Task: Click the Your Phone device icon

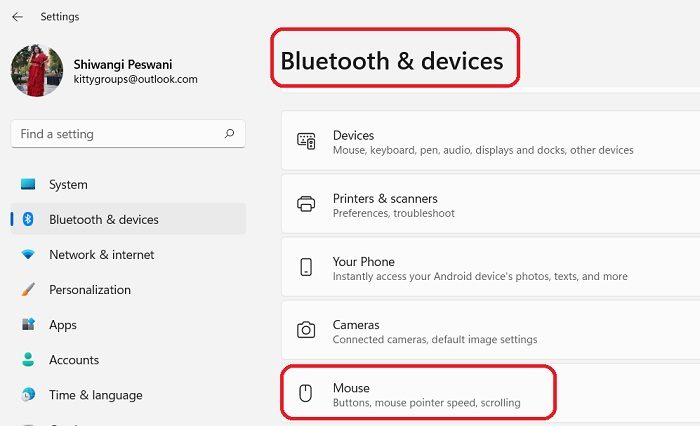Action: [x=306, y=267]
